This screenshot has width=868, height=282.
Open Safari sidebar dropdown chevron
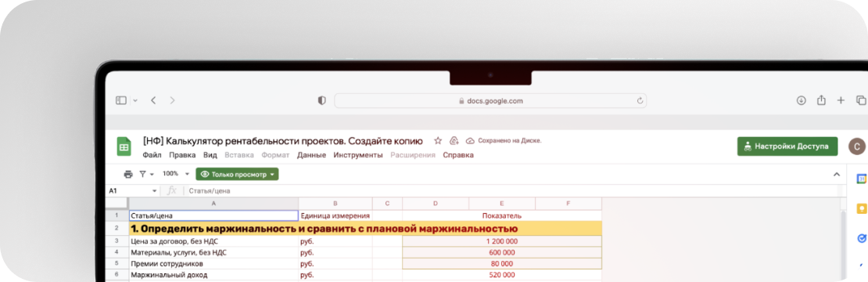point(135,101)
